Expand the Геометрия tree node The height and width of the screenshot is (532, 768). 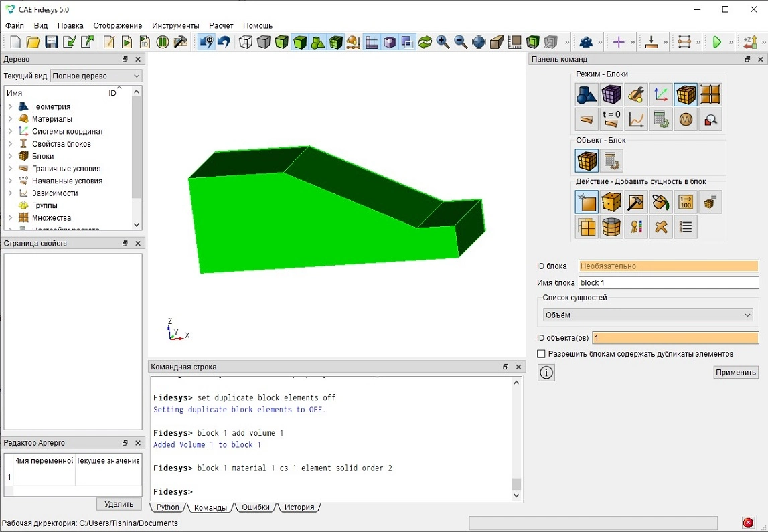[10, 106]
